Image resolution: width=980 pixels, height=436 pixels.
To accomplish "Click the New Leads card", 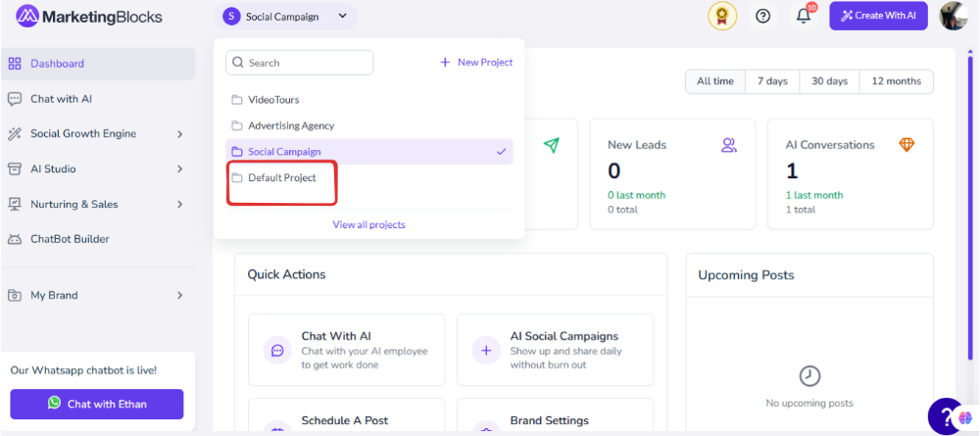I will [x=672, y=174].
